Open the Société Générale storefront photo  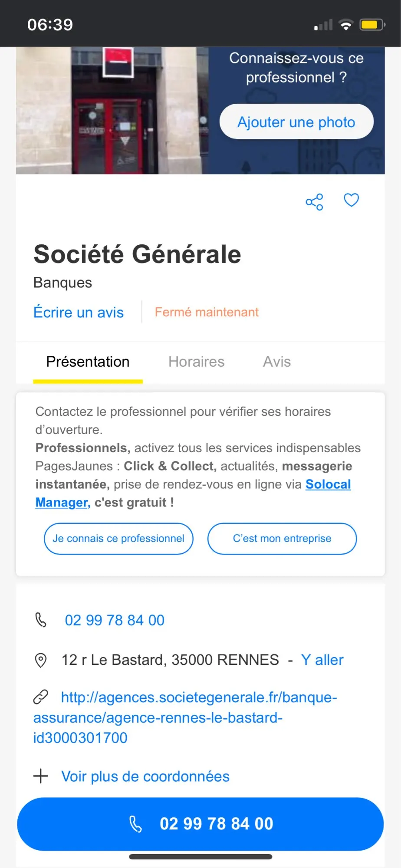point(112,111)
